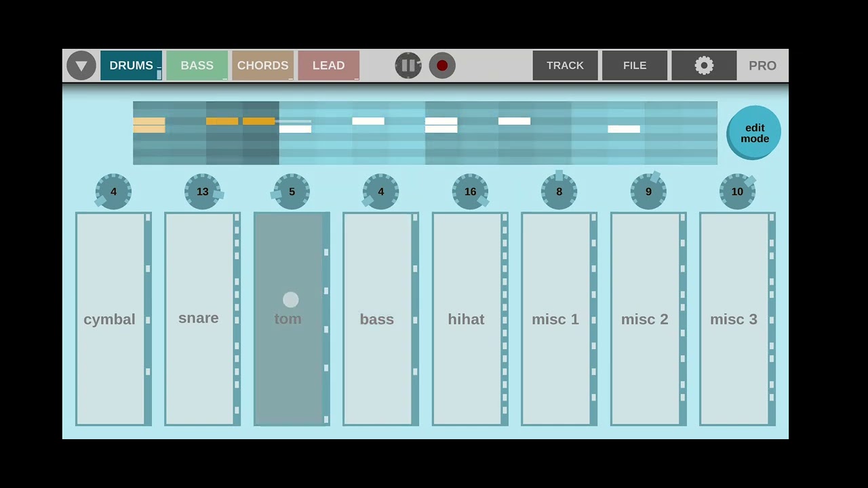Viewport: 868px width, 488px height.
Task: Adjust the tom knob showing 5
Action: point(292,192)
